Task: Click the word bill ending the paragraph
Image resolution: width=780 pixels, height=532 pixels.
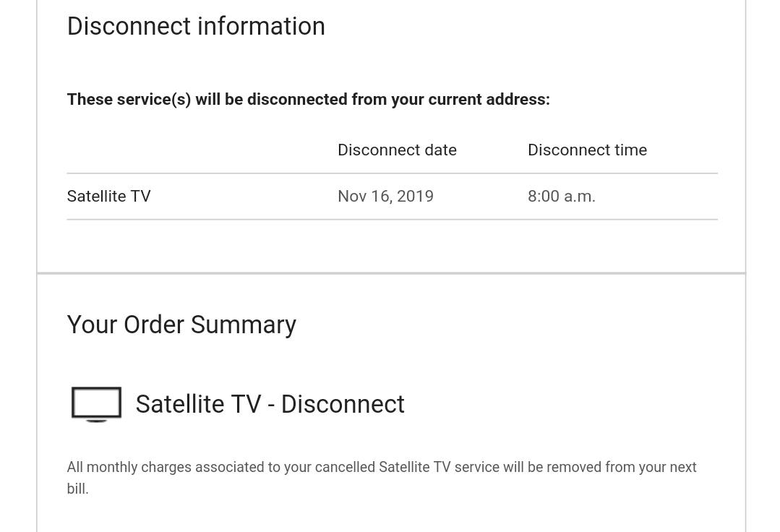Action: (x=77, y=489)
